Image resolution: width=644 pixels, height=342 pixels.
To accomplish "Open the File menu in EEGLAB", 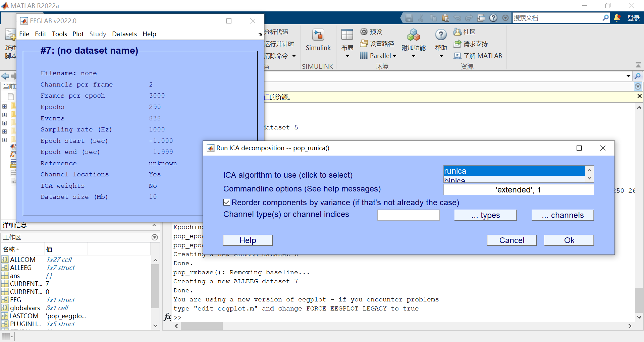I will click(24, 34).
